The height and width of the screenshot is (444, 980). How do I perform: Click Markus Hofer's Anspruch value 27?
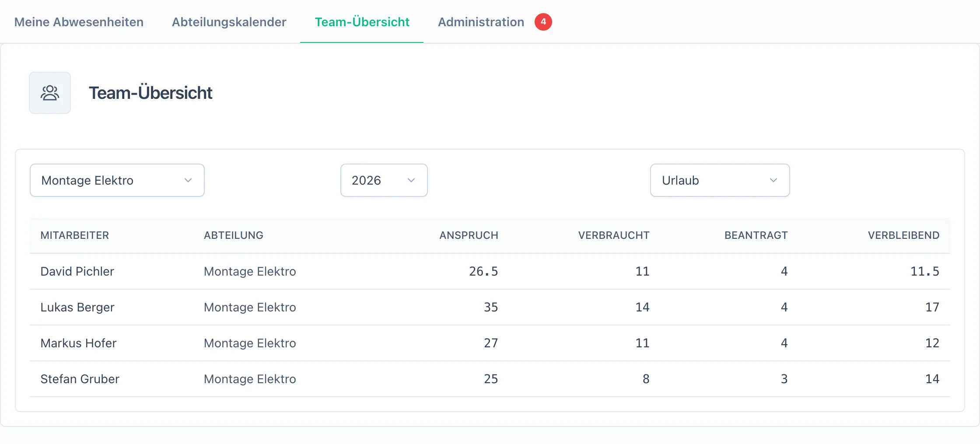tap(491, 343)
